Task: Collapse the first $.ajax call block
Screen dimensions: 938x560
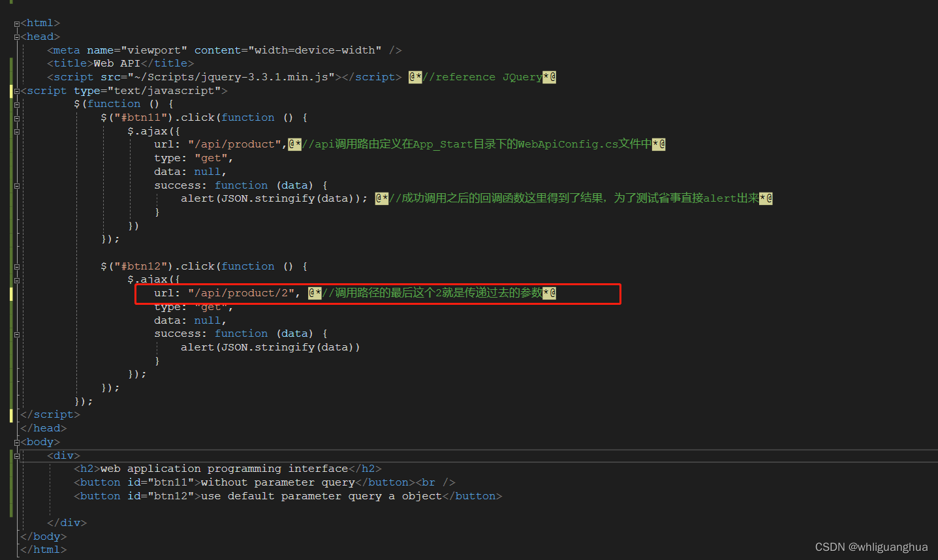Action: click(x=16, y=131)
